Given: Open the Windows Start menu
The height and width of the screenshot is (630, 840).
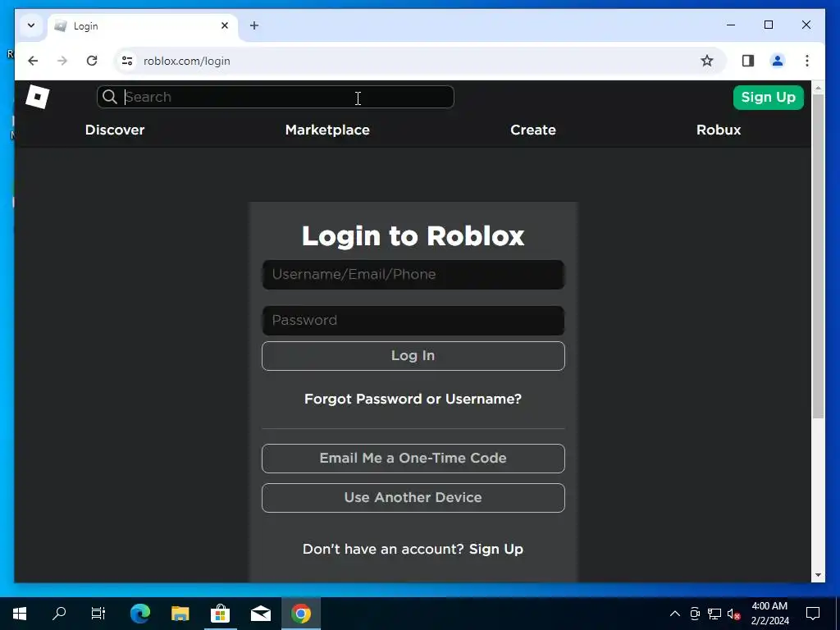Looking at the screenshot, I should coord(20,614).
